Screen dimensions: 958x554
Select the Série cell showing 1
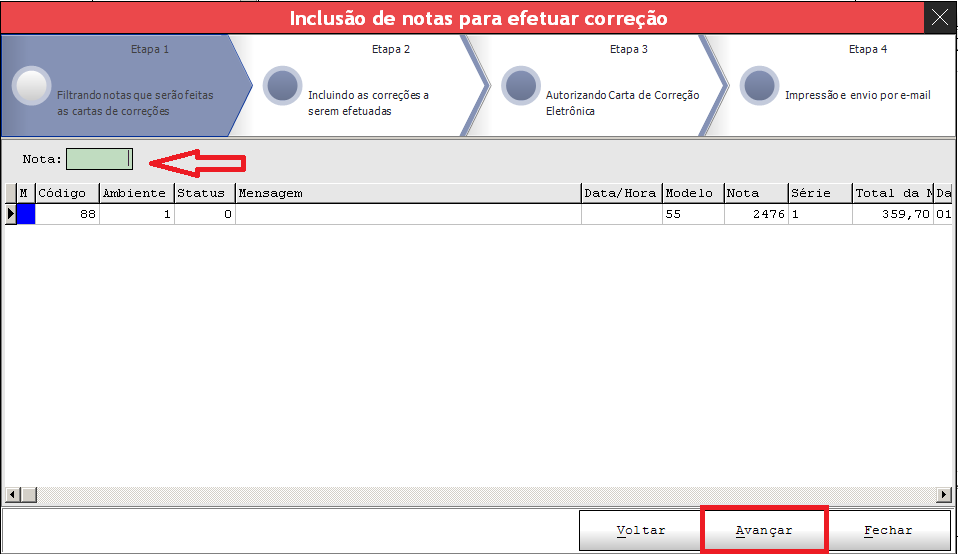coord(821,214)
